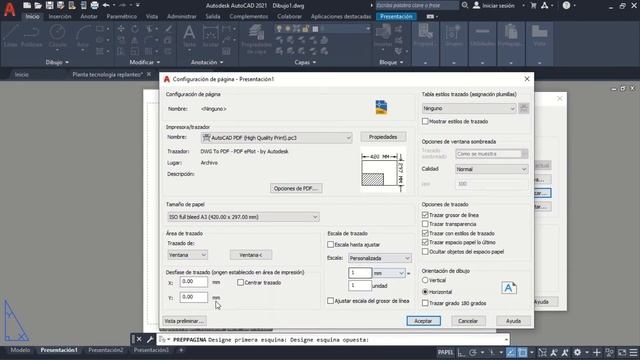640x360 pixels.
Task: Click the Propiedades printer button
Action: [383, 137]
